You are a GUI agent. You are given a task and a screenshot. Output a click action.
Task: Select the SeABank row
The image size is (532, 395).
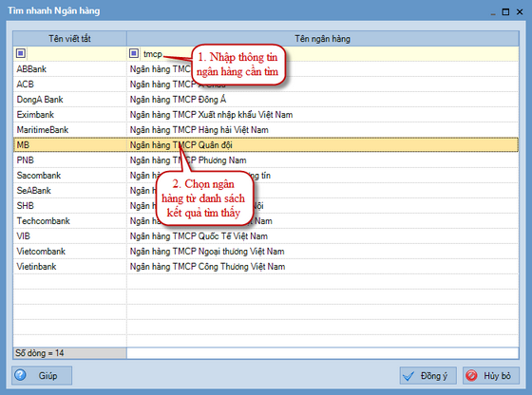click(266, 191)
